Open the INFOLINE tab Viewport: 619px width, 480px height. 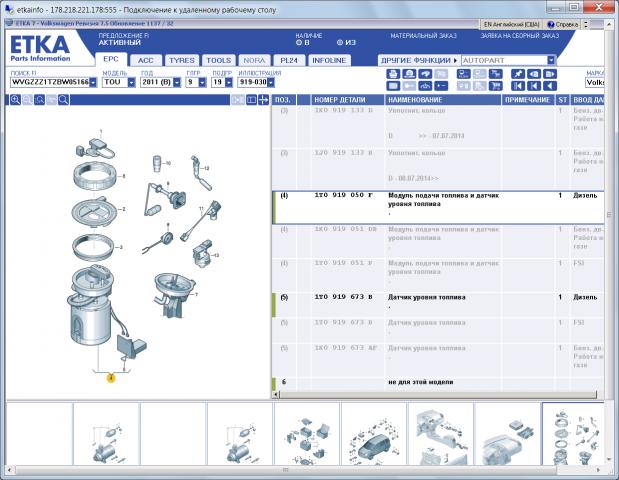point(329,60)
